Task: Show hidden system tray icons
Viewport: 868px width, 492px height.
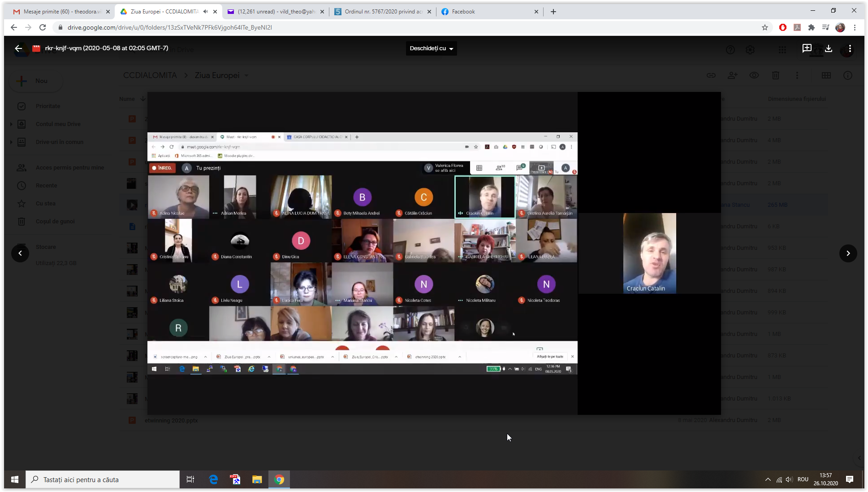Action: [768, 479]
